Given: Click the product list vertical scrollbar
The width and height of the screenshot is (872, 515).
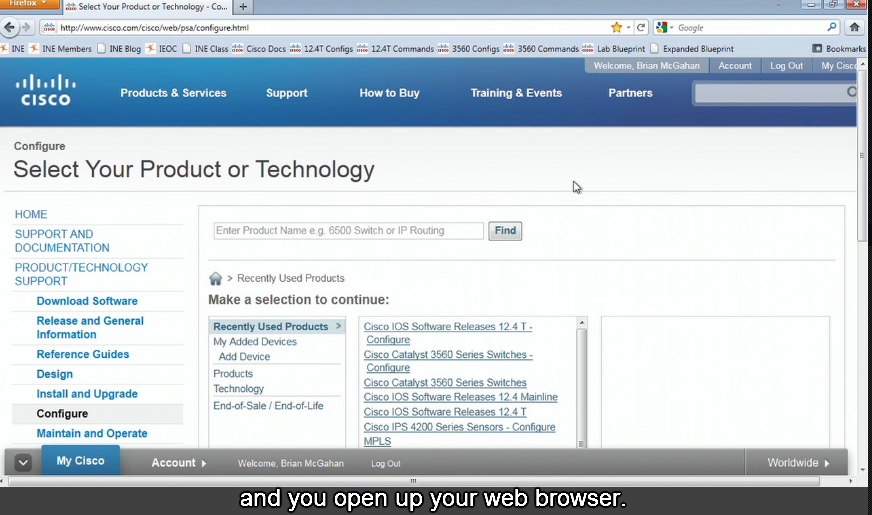Looking at the screenshot, I should point(582,383).
